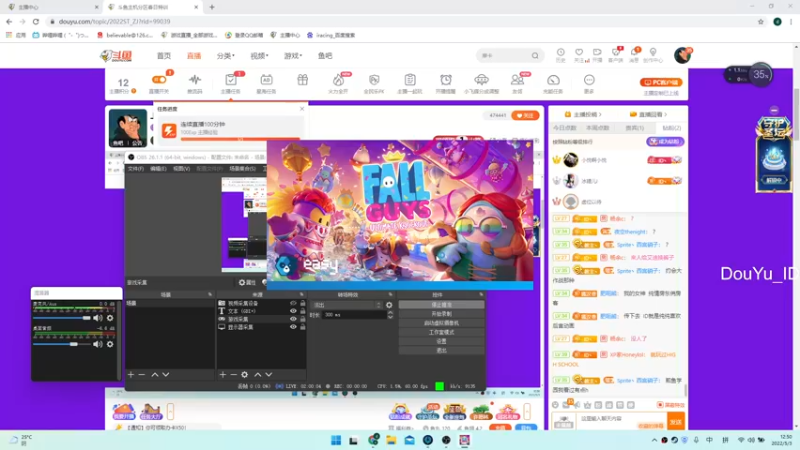Image resolution: width=800 pixels, height=450 pixels.
Task: Open the alarm clock broadcast reminder icon
Action: coord(445,80)
